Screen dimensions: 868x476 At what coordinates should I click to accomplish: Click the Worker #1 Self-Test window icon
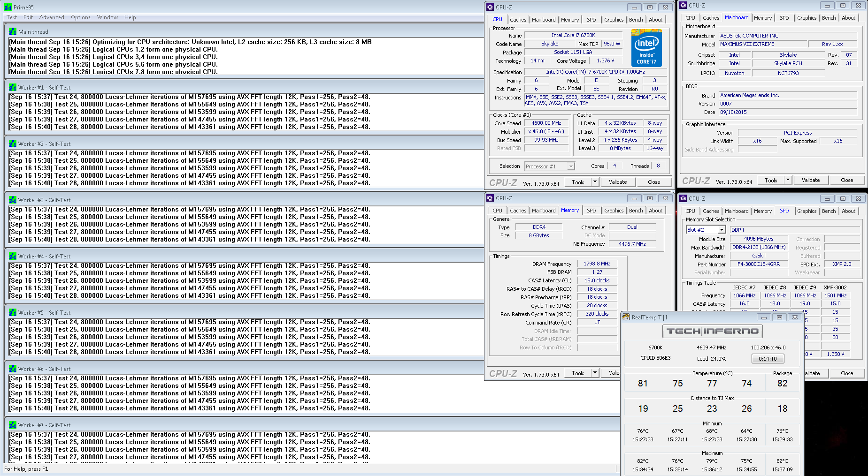13,87
